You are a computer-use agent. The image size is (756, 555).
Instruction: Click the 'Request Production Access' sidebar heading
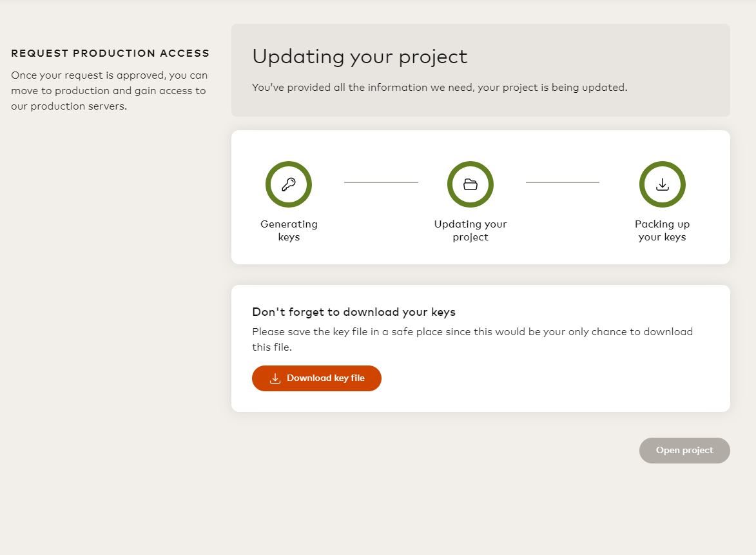click(x=110, y=54)
